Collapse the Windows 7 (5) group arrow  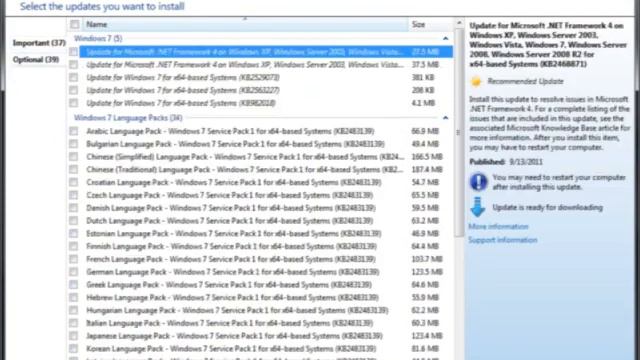click(445, 38)
